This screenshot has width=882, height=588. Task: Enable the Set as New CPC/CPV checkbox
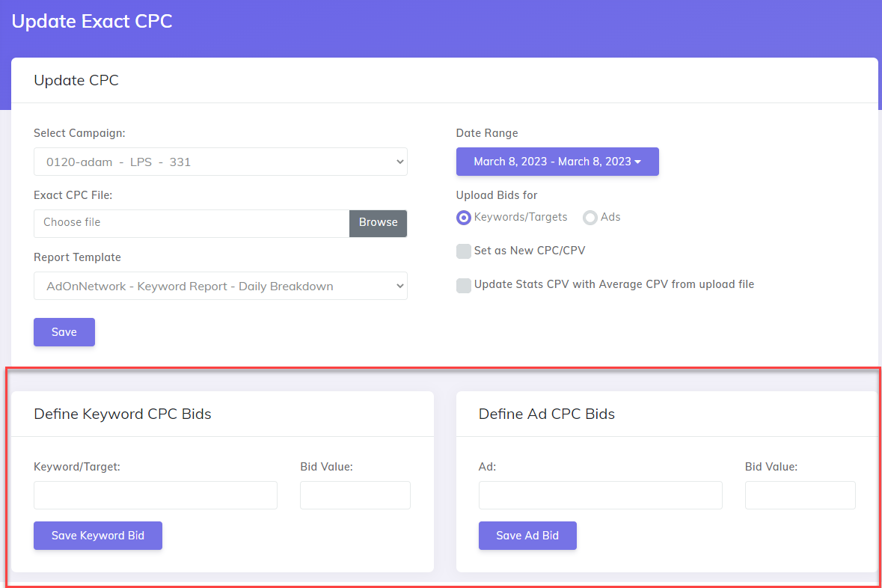[x=464, y=251]
